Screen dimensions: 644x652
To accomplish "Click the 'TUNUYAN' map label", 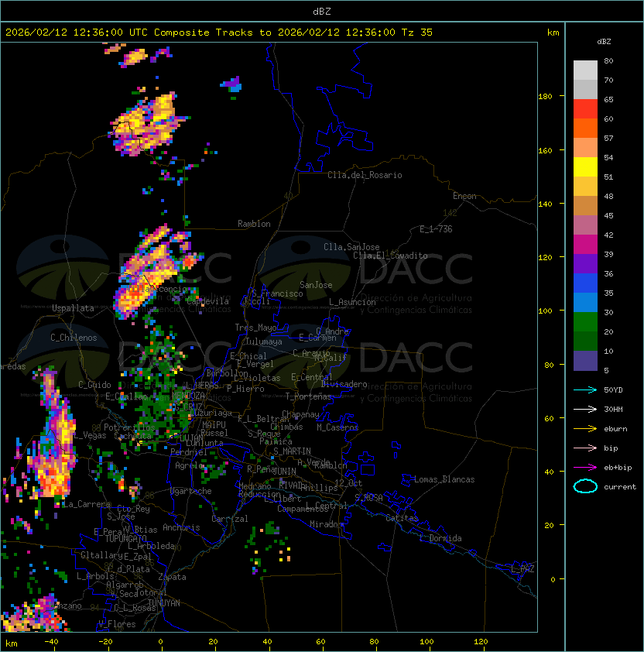I will (x=164, y=603).
